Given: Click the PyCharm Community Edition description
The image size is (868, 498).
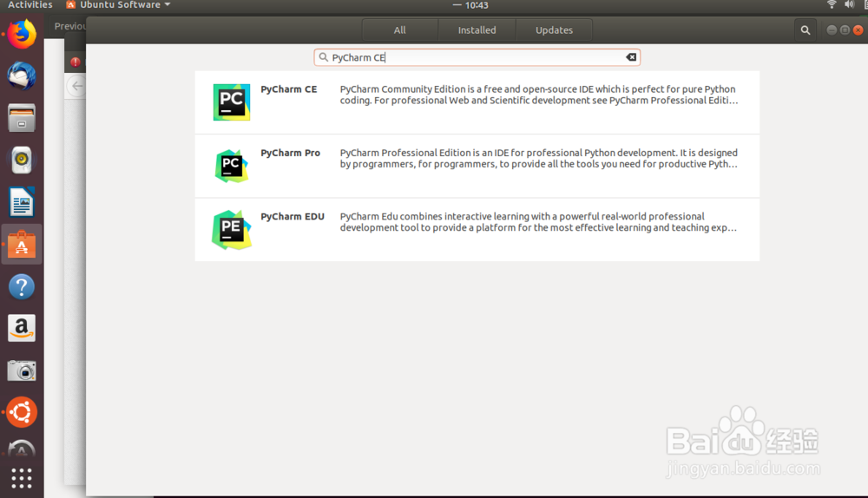Looking at the screenshot, I should [539, 95].
